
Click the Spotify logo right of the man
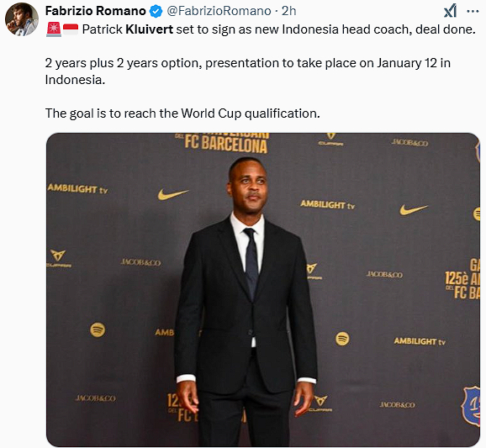pos(342,339)
